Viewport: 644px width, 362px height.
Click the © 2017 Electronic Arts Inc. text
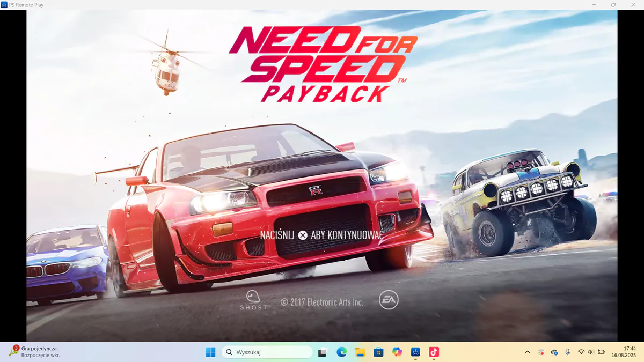[322, 302]
